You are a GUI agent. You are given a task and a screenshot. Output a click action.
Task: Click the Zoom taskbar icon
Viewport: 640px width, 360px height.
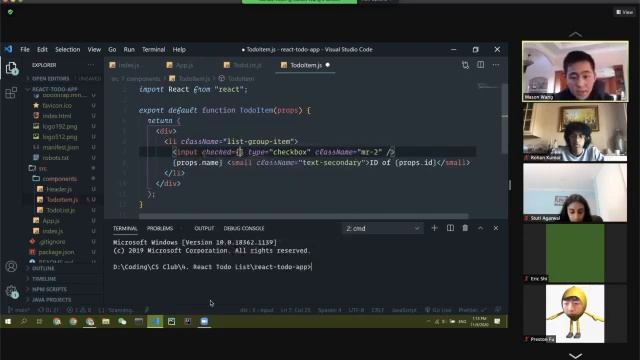[204, 322]
